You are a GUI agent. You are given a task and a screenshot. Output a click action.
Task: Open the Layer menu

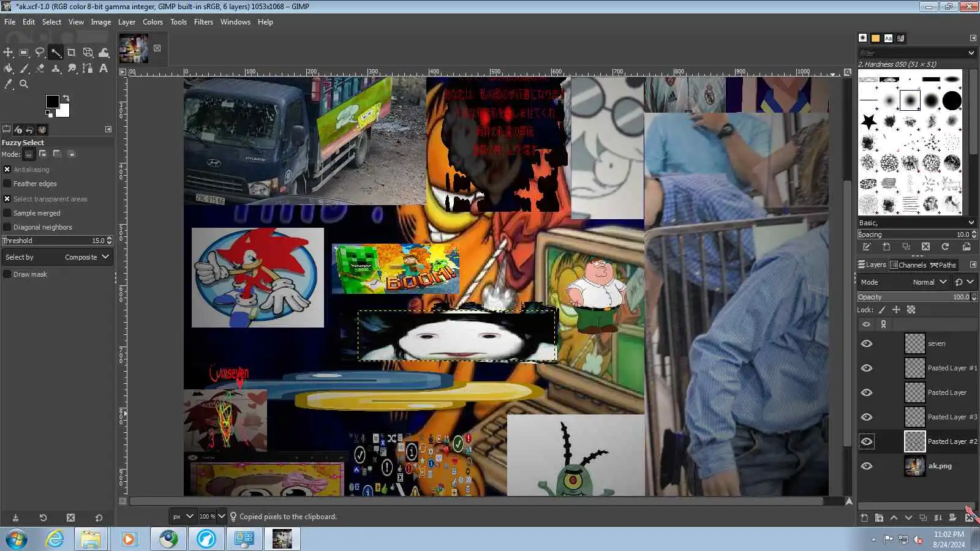[127, 22]
